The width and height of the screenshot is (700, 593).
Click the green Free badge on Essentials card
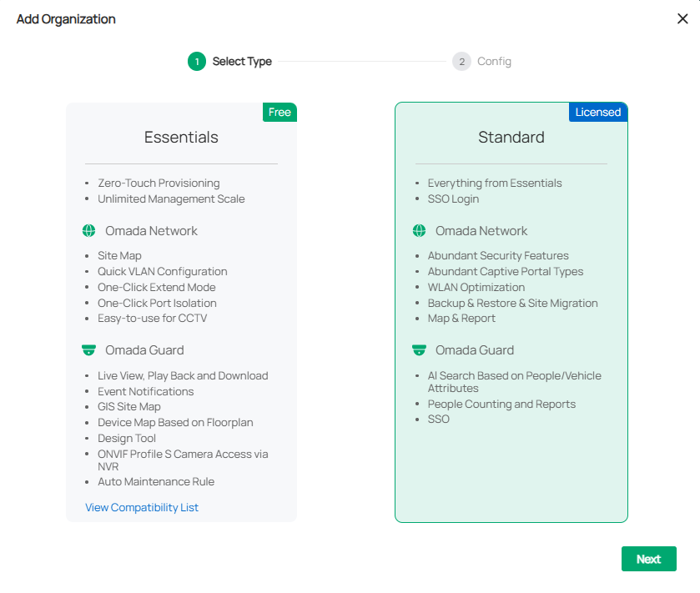(x=279, y=112)
